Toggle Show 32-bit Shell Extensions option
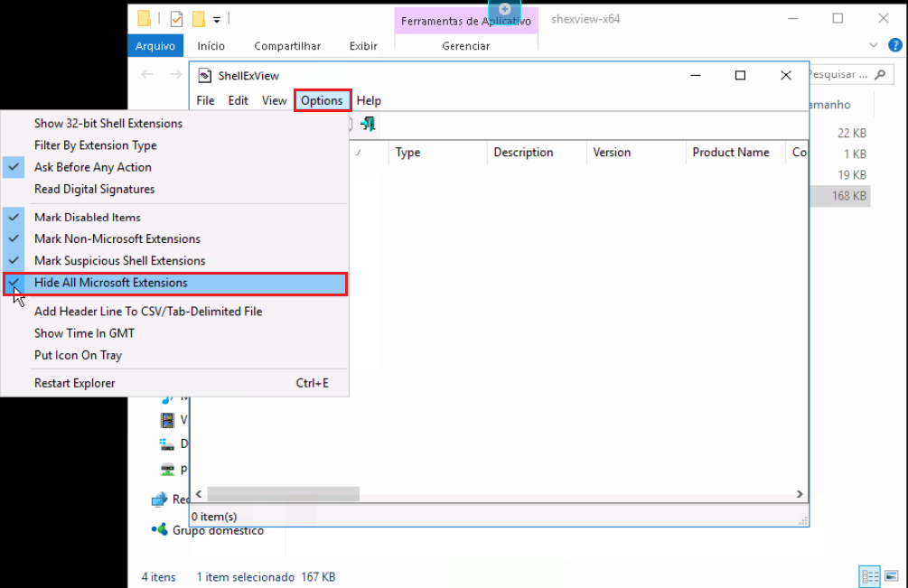This screenshot has height=588, width=908. tap(175, 123)
